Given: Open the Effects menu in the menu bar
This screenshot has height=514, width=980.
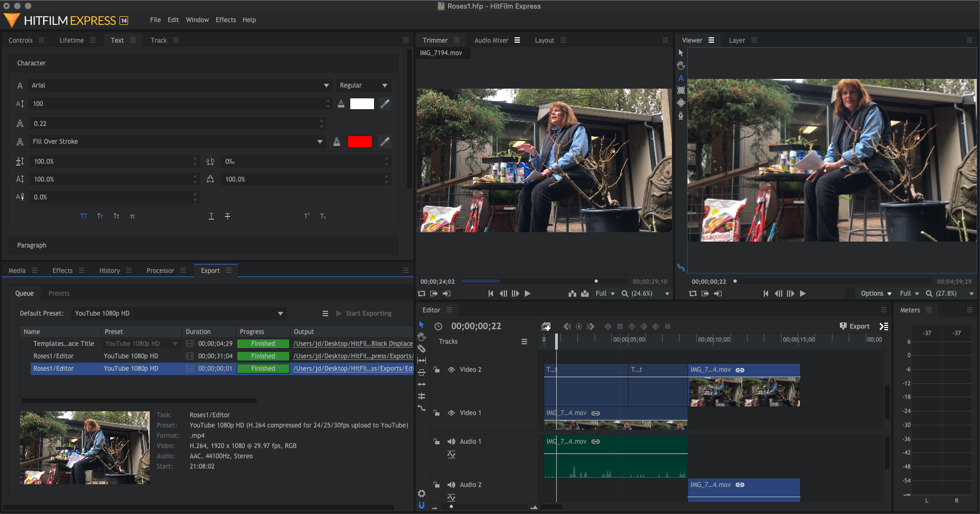Looking at the screenshot, I should [225, 19].
